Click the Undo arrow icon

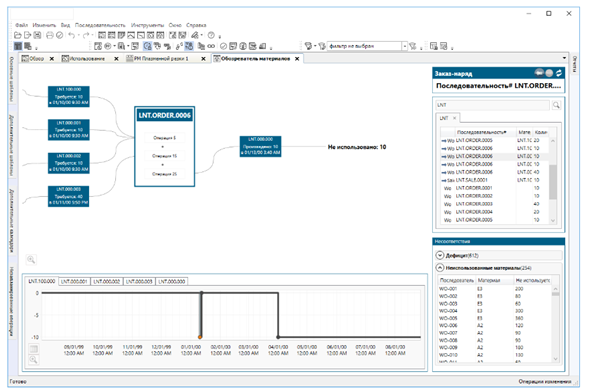pos(72,35)
